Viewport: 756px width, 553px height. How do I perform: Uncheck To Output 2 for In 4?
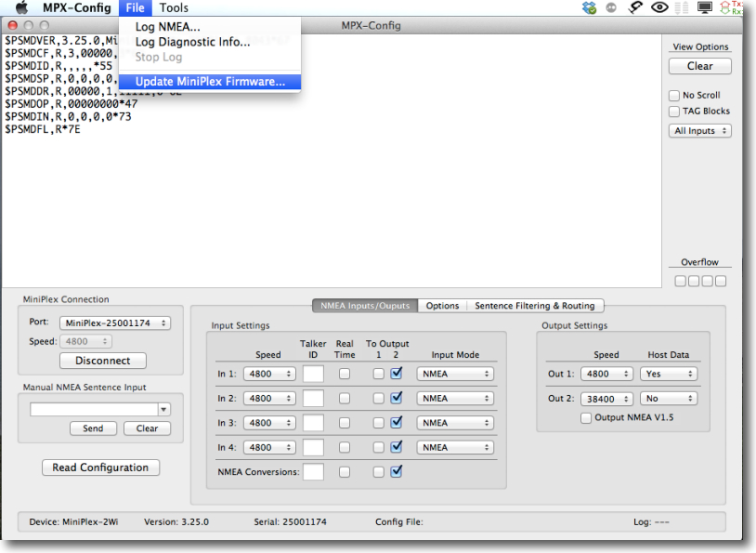[x=397, y=447]
